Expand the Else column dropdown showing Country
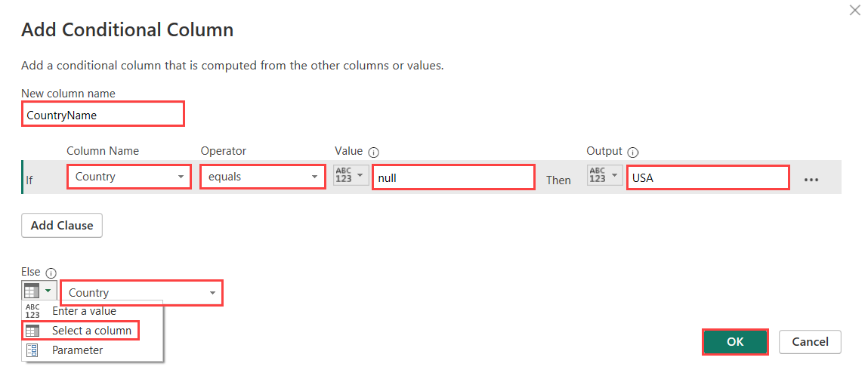Screen dimensions: 868x379 (x=142, y=293)
